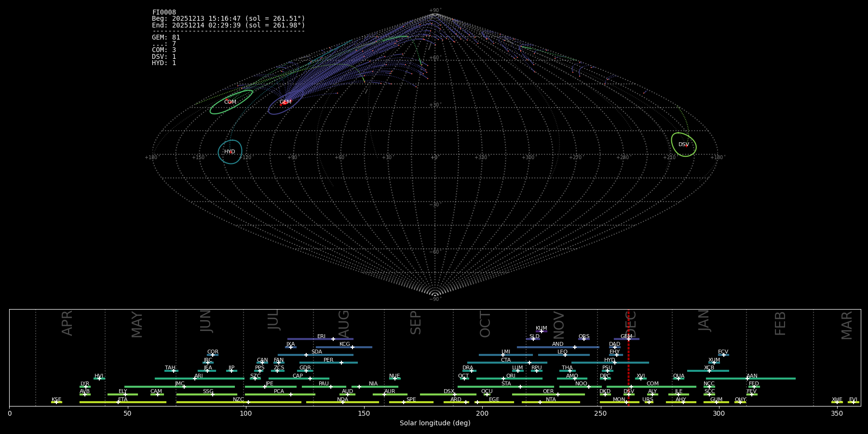Select the AAN shower bar in timeline

[x=751, y=379]
